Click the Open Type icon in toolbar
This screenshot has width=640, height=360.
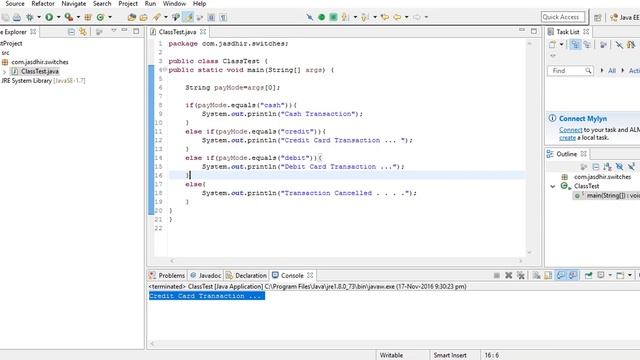[131, 17]
